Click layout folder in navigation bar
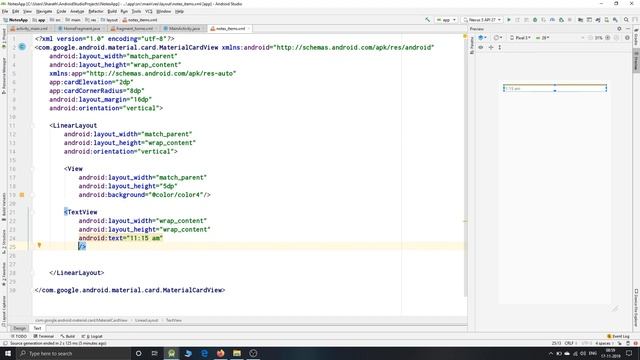Image resolution: width=640 pixels, height=360 pixels. pyautogui.click(x=109, y=20)
